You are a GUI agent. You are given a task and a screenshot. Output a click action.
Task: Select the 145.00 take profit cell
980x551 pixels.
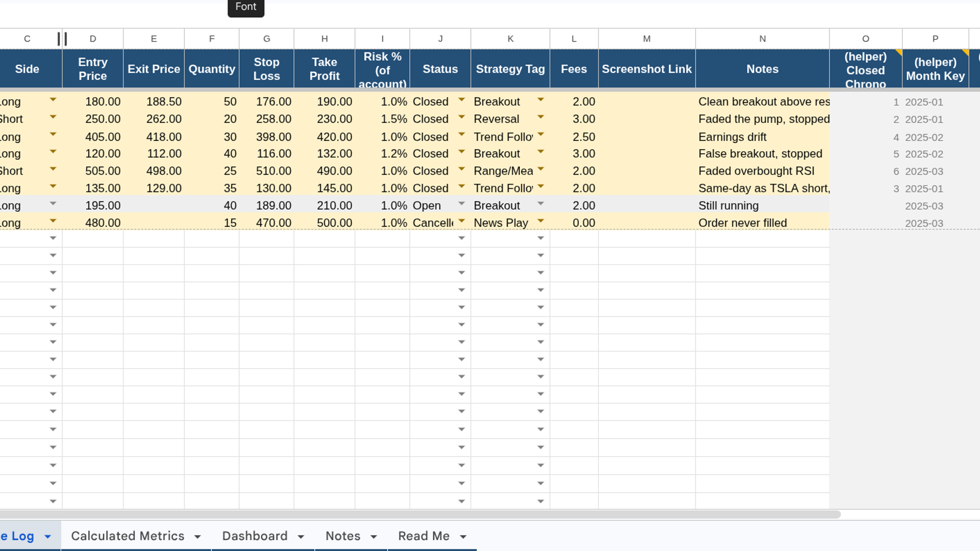[x=324, y=188]
